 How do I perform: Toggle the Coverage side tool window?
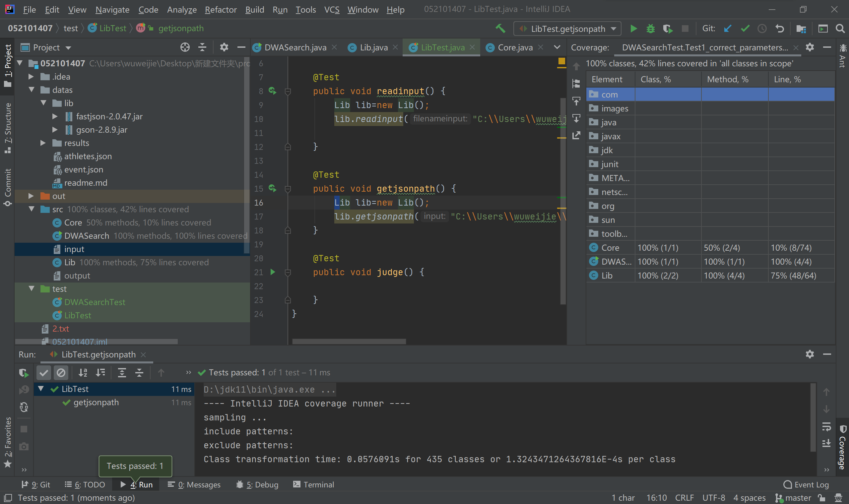(842, 447)
